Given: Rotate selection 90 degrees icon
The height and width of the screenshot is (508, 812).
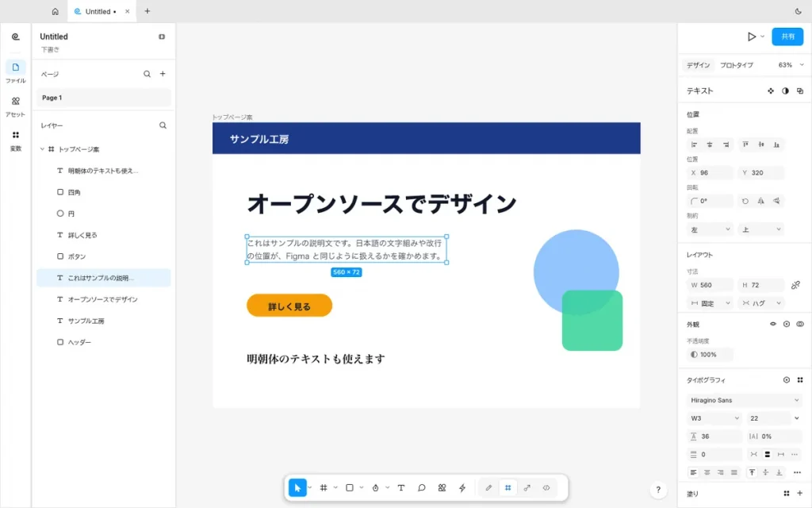Looking at the screenshot, I should coord(745,201).
